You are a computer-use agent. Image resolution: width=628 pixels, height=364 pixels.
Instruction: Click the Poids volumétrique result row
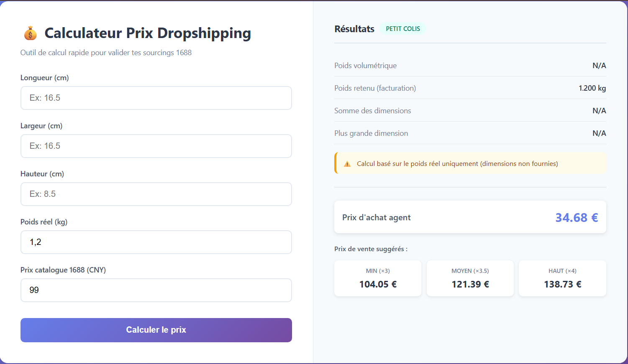pyautogui.click(x=470, y=65)
